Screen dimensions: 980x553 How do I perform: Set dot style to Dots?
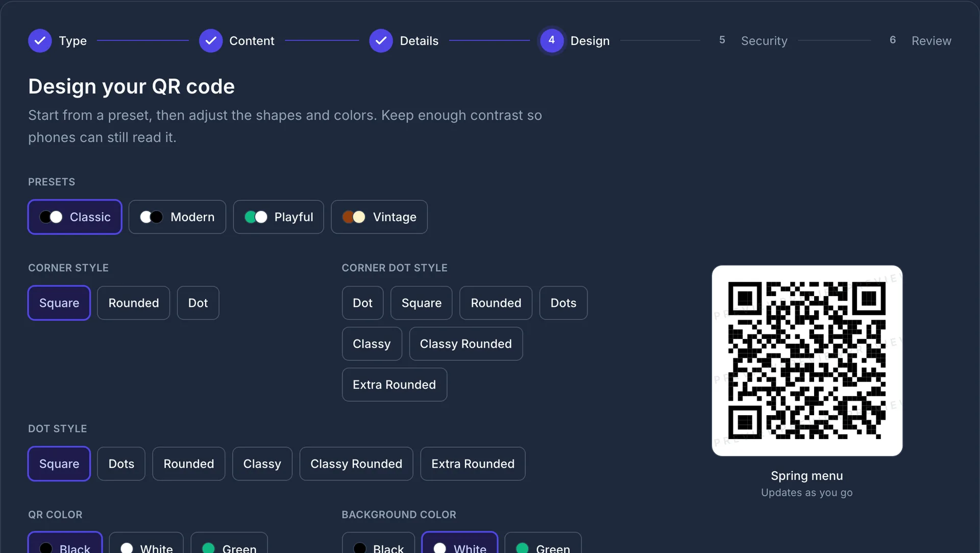pyautogui.click(x=121, y=464)
